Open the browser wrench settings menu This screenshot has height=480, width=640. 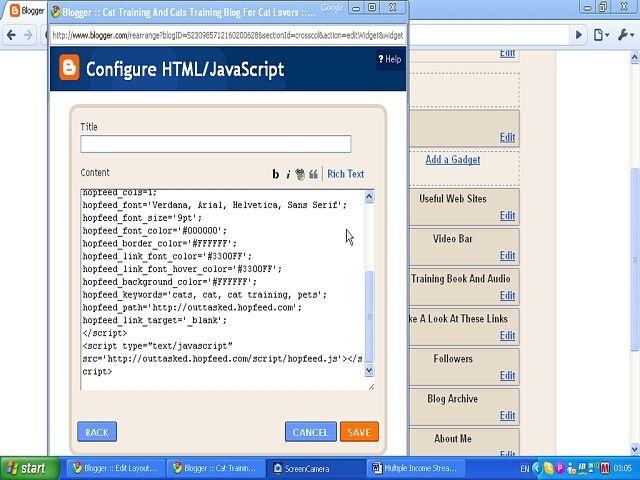click(626, 35)
